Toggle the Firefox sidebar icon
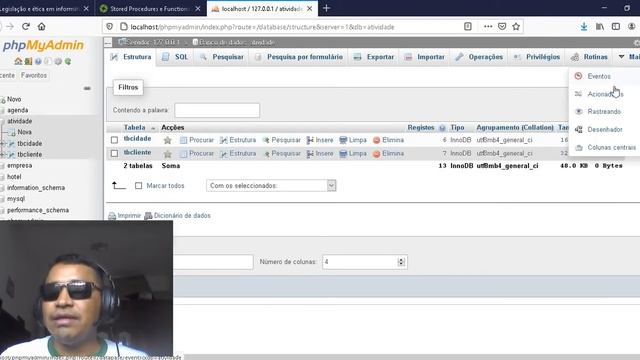 616,27
